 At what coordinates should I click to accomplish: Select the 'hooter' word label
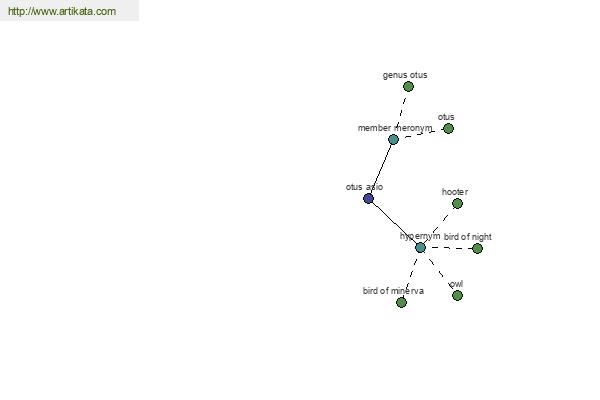pos(455,192)
